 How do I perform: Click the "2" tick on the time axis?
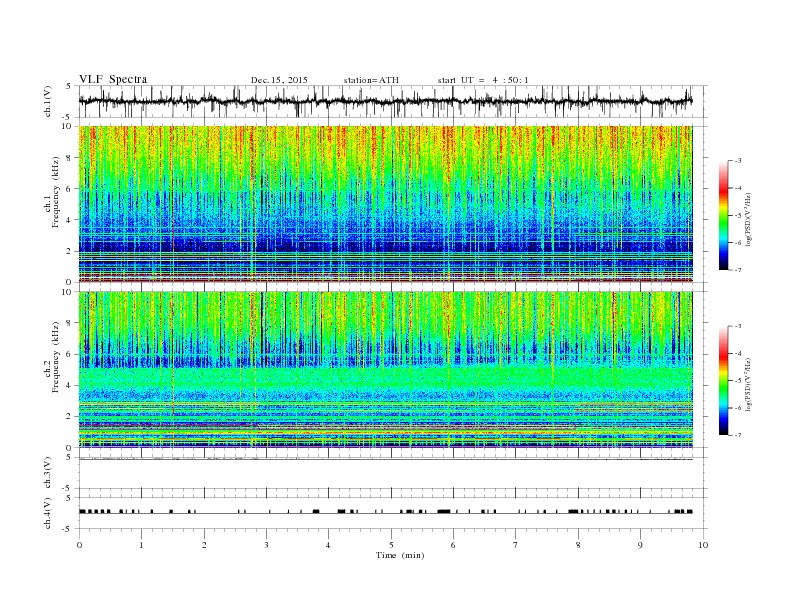tap(204, 545)
